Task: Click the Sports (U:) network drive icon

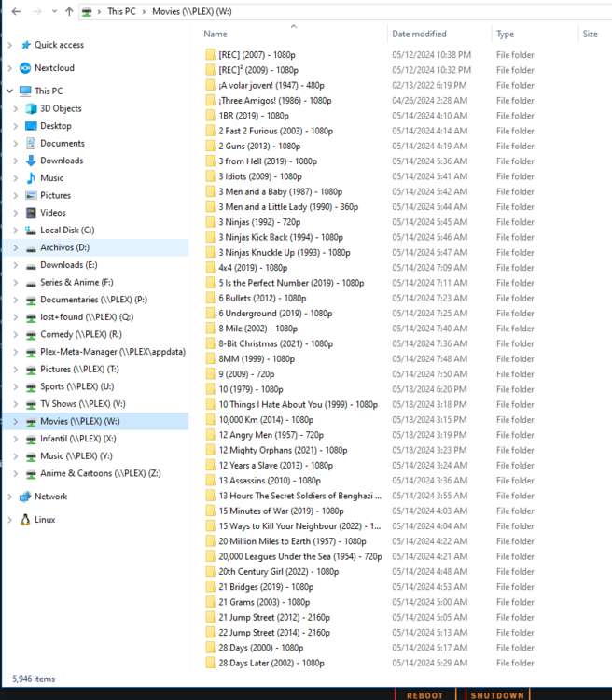Action: (x=31, y=387)
